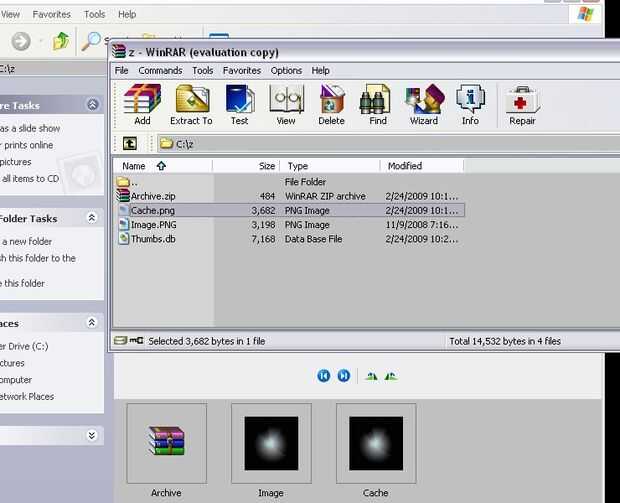Click the Explorer Forward arrow button

click(x=21, y=41)
